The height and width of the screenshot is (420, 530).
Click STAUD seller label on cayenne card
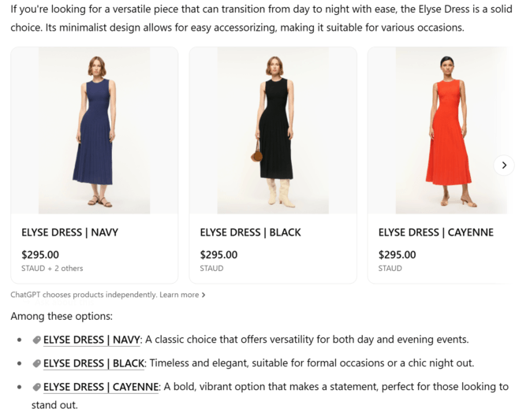pyautogui.click(x=390, y=269)
